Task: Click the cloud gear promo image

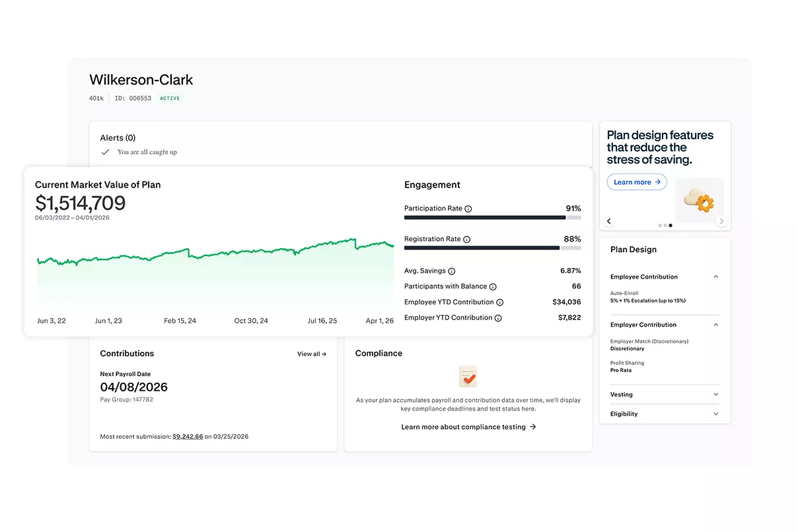Action: 699,201
